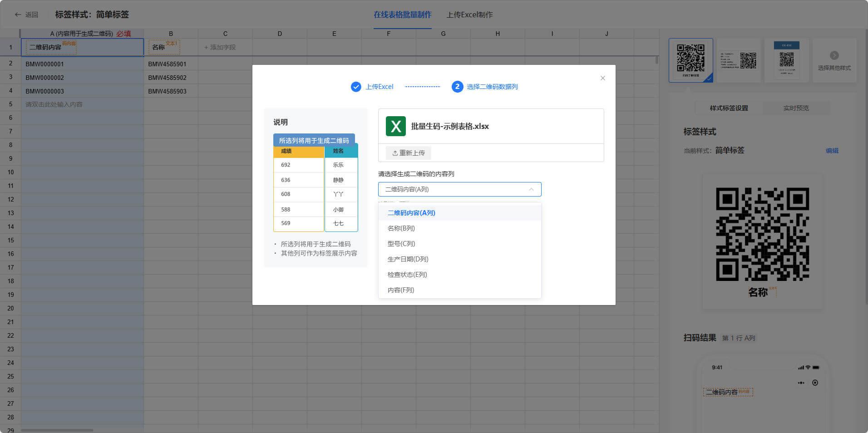Select 名称(B列) from the dropdown list
The image size is (868, 433).
pyautogui.click(x=401, y=228)
